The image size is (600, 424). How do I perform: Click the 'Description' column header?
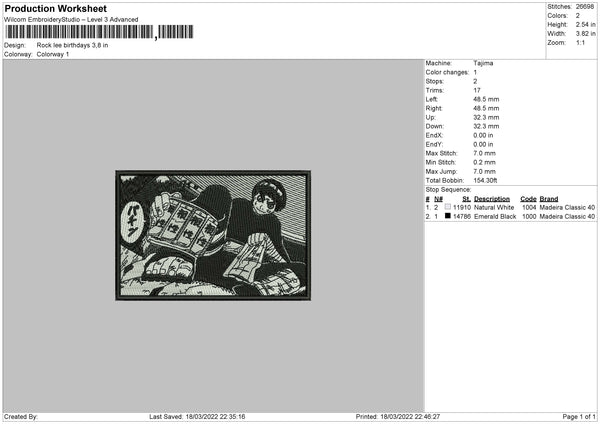click(492, 199)
